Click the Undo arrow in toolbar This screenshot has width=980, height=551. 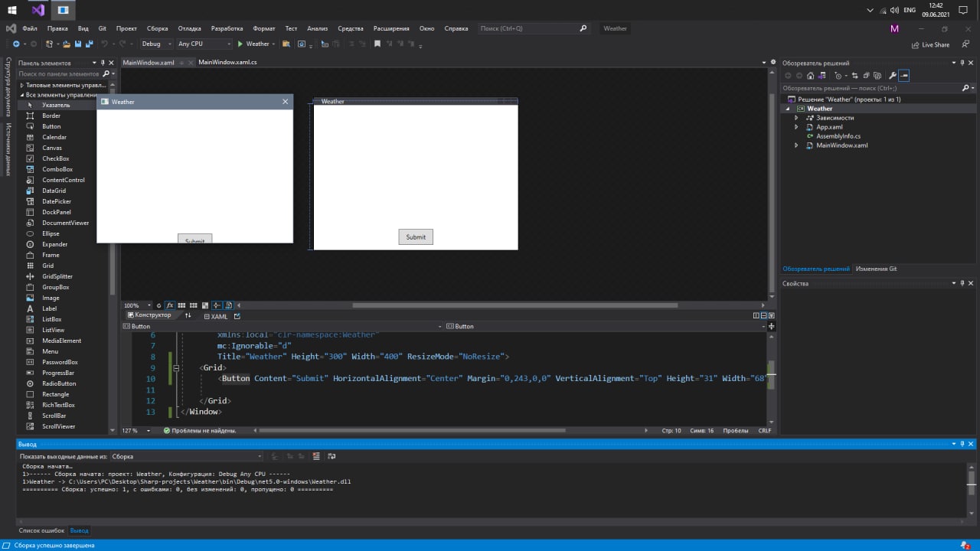105,44
